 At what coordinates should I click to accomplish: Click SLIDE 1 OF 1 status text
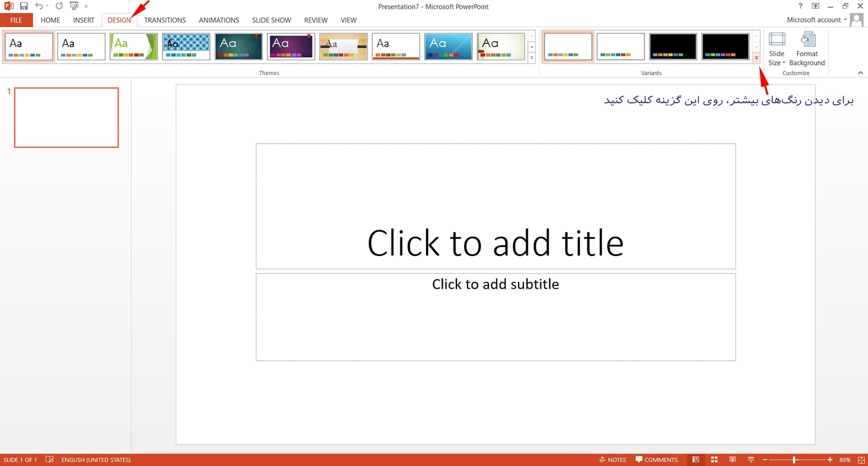click(x=20, y=460)
